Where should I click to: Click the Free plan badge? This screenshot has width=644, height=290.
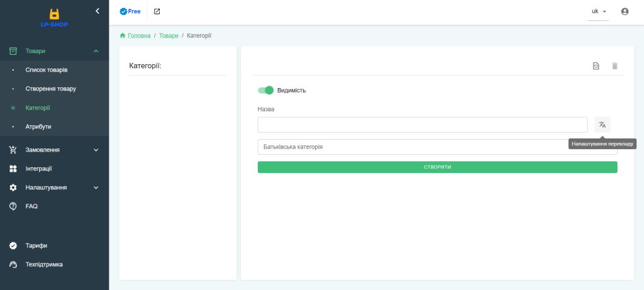click(130, 11)
